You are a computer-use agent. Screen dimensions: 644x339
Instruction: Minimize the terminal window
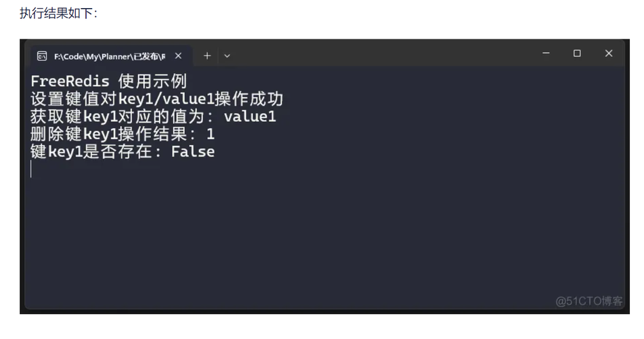pos(546,53)
